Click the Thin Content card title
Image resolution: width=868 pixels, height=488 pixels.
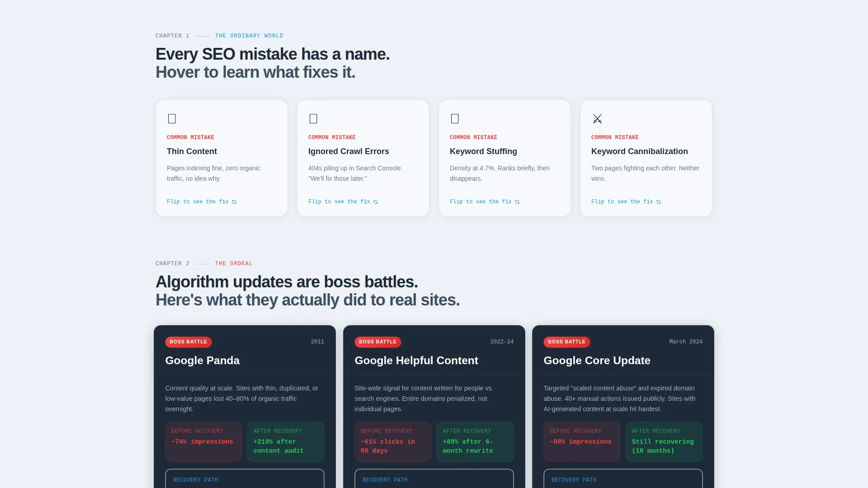pyautogui.click(x=192, y=151)
